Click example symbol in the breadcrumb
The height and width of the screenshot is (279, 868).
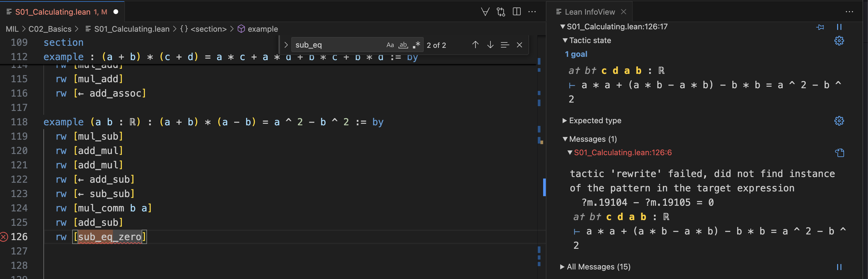coord(263,29)
